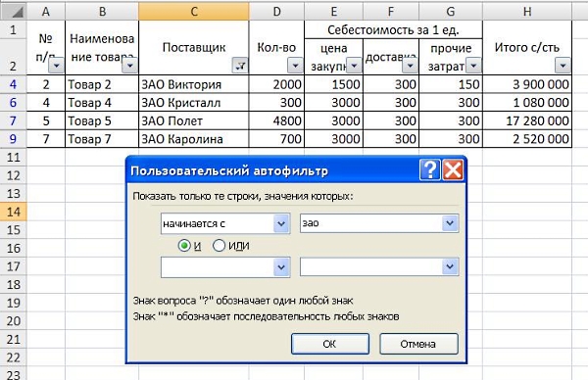Screen dimensions: 588x380
Task: Click the quantity cell '4800'
Action: (276, 120)
